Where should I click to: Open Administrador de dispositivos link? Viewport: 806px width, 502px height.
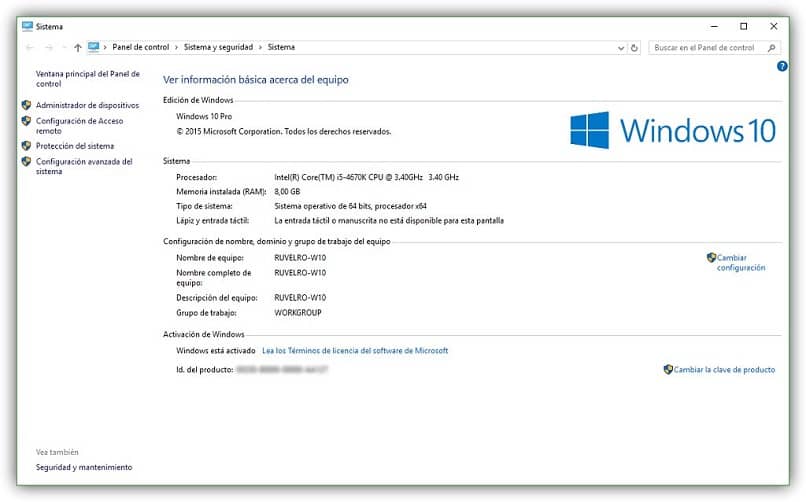tap(87, 105)
